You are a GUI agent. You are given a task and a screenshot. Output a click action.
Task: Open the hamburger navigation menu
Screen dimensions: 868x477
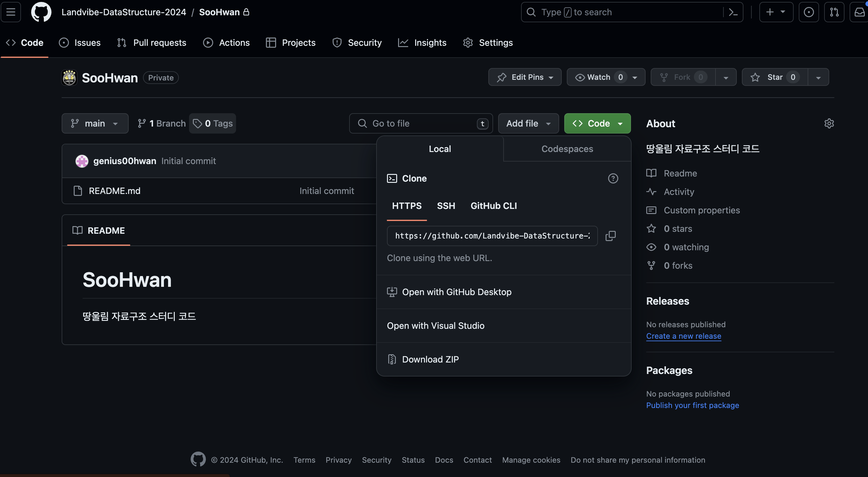(x=11, y=12)
